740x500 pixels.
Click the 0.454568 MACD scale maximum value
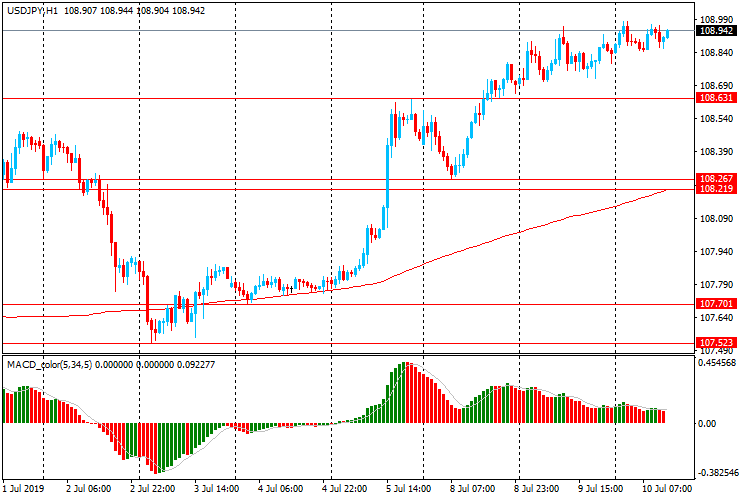717,363
